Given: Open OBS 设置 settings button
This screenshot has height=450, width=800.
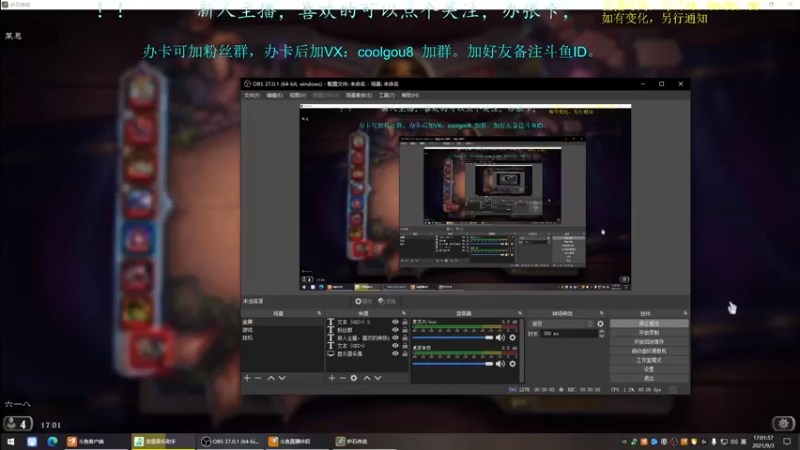Looking at the screenshot, I should click(x=649, y=369).
